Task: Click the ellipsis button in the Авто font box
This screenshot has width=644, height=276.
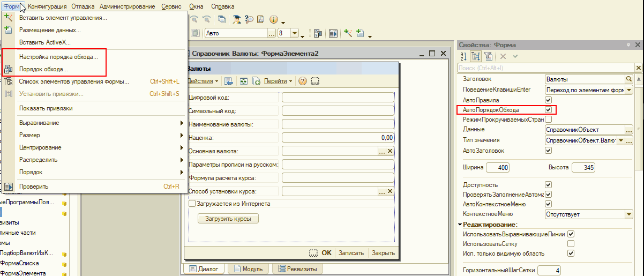Action: 271,33
